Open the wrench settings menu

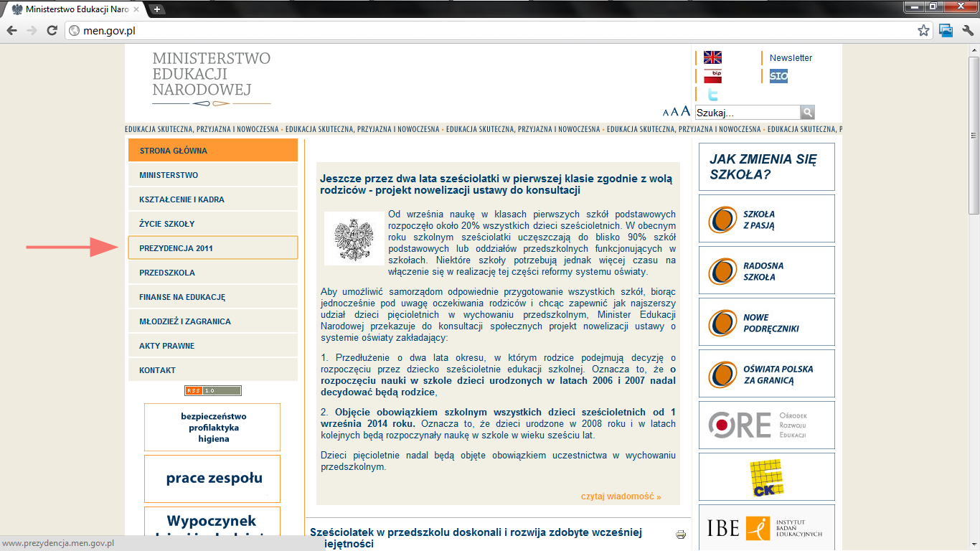point(968,30)
